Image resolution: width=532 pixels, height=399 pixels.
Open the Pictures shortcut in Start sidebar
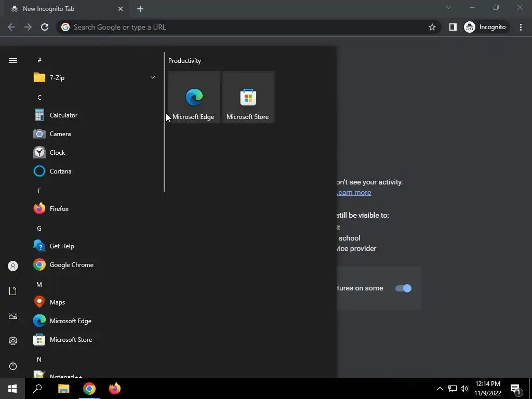(13, 316)
